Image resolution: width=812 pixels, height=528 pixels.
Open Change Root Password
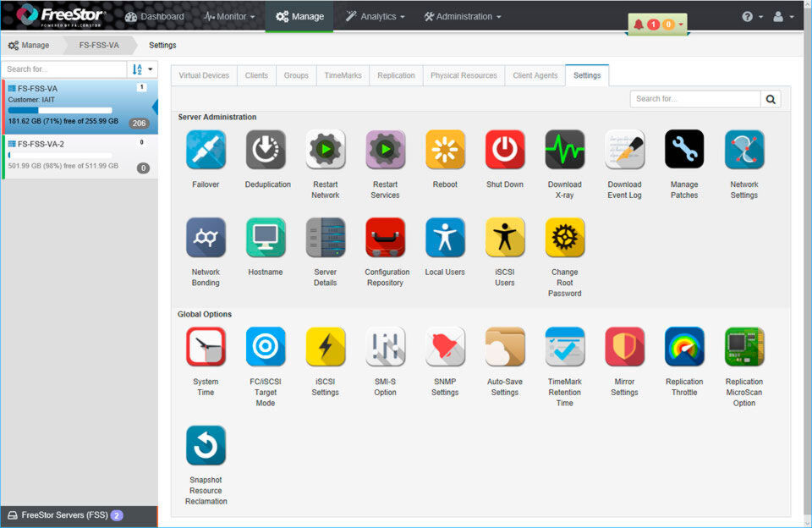[x=564, y=237]
